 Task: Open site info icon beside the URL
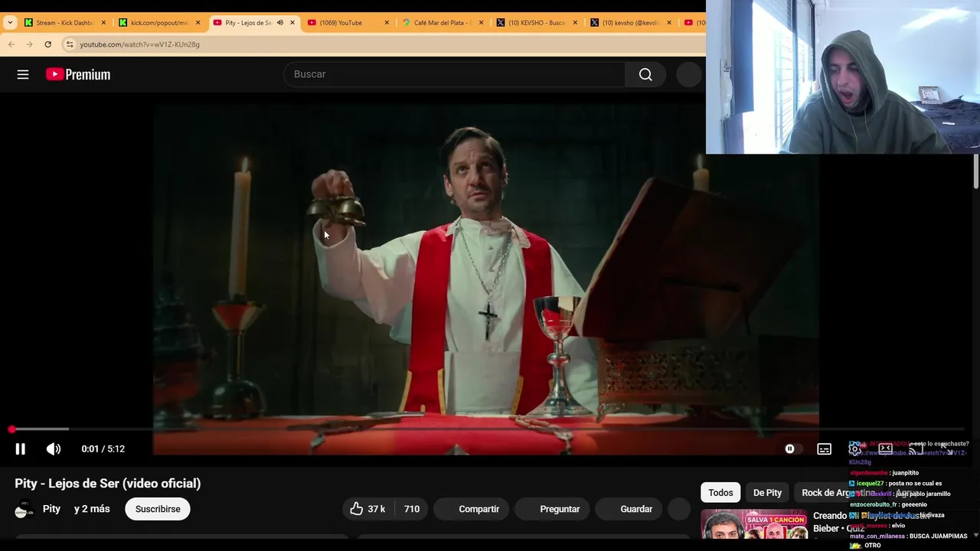click(x=70, y=44)
